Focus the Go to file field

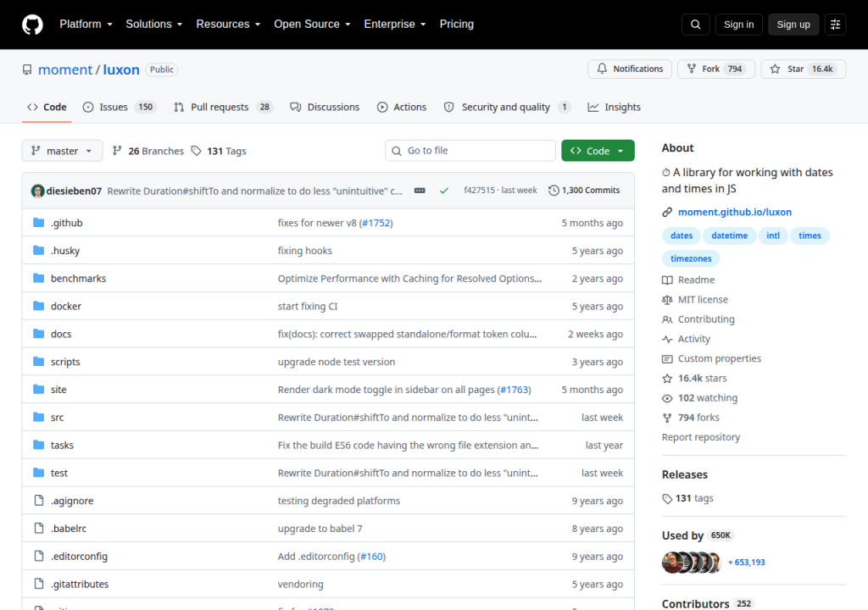pos(470,151)
